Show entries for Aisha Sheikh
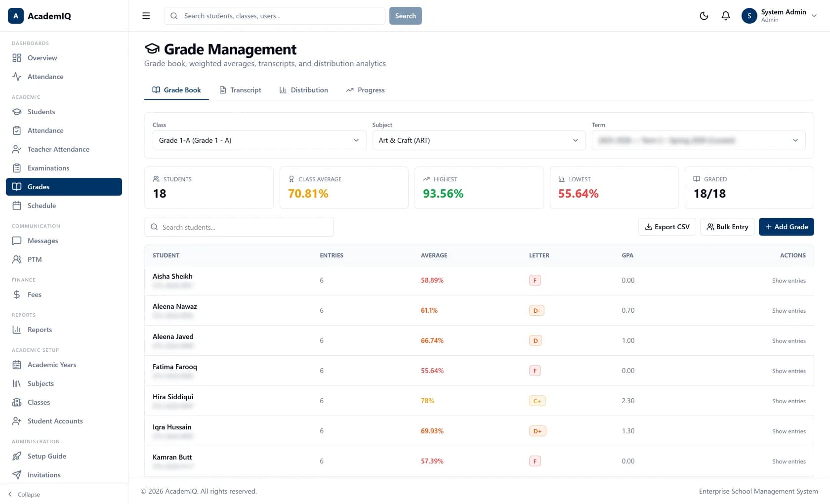Viewport: 830px width, 504px height. click(789, 281)
